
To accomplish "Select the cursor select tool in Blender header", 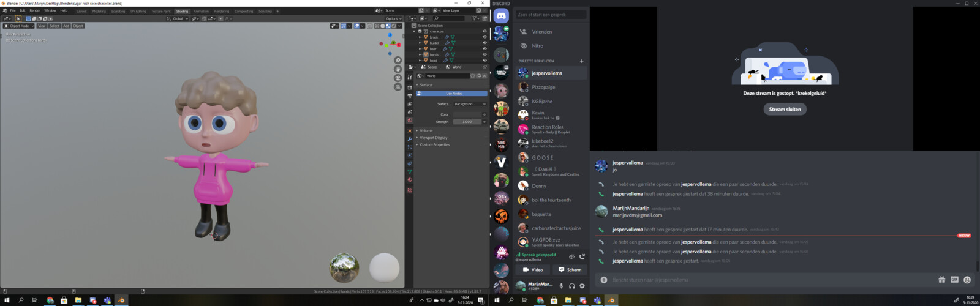I will pos(18,18).
